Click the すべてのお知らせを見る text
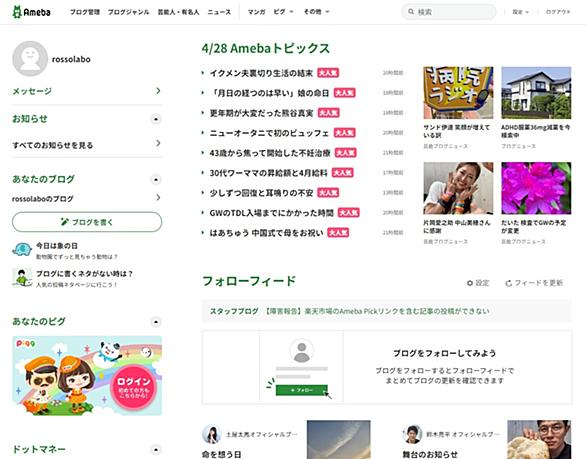This screenshot has height=459, width=586. (53, 145)
